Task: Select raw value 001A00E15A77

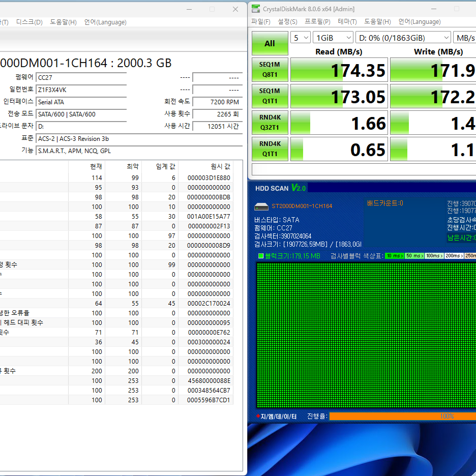Action: click(x=209, y=217)
